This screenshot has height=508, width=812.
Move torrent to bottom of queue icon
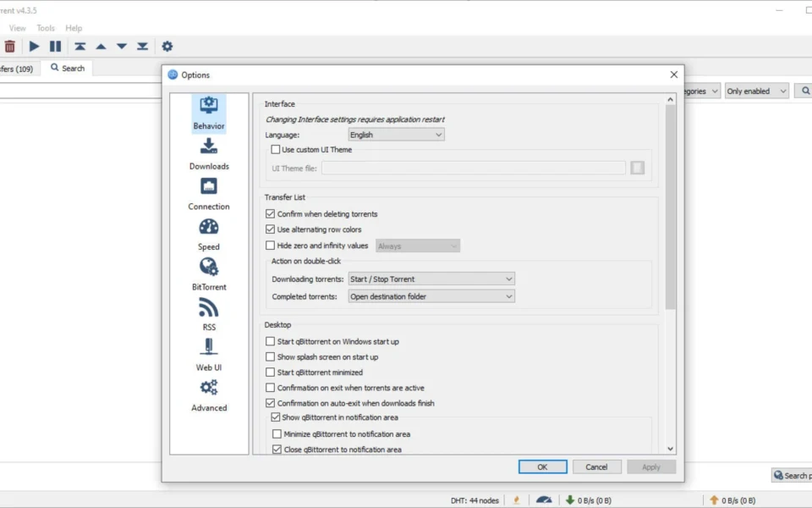tap(142, 46)
